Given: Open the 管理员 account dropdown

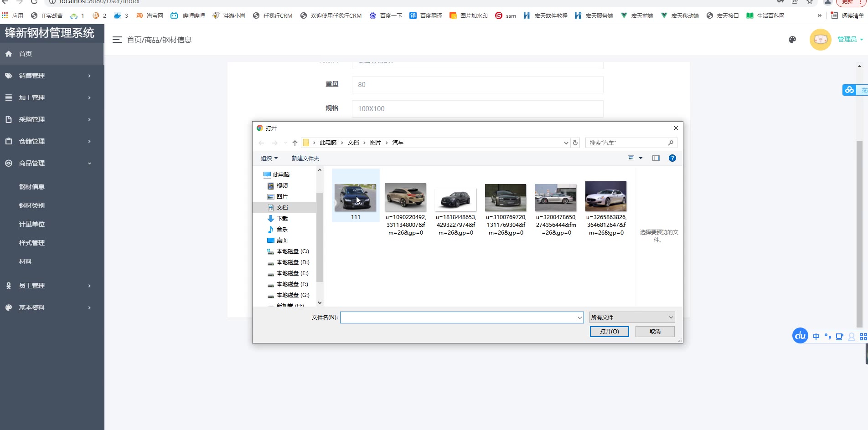Looking at the screenshot, I should coord(850,39).
